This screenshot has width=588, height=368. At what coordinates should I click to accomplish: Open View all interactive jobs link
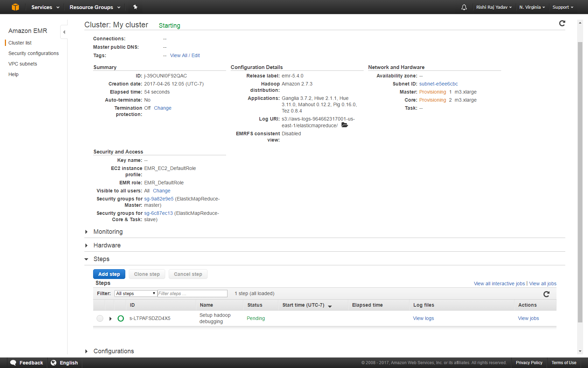pyautogui.click(x=499, y=284)
